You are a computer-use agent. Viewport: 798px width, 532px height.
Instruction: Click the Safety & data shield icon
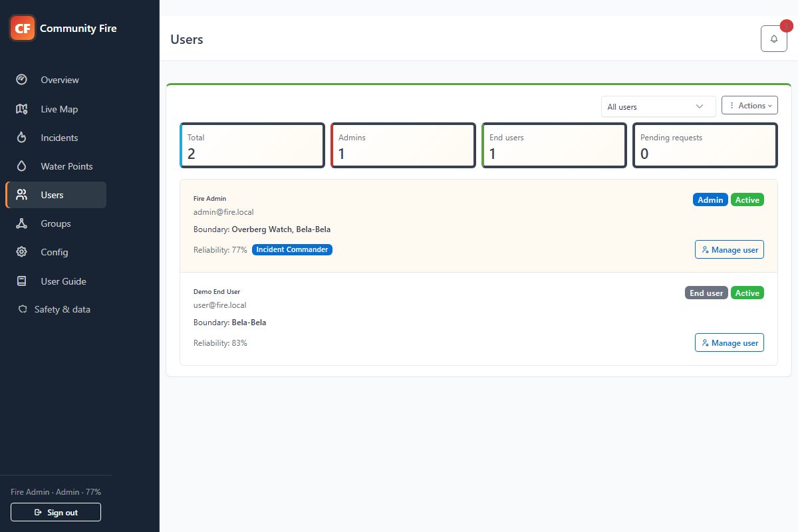point(23,309)
